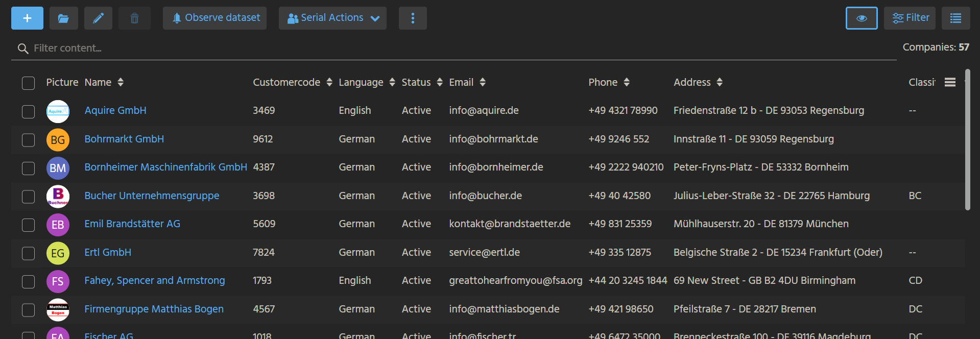Select the Aquire GmbH row checkbox
Screen dimensions: 980x339
[x=29, y=111]
